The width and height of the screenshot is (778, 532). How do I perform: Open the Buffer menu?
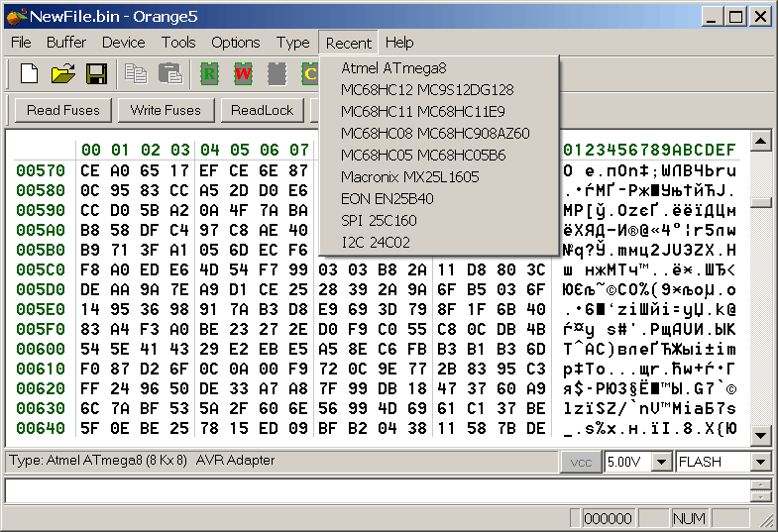pyautogui.click(x=66, y=43)
